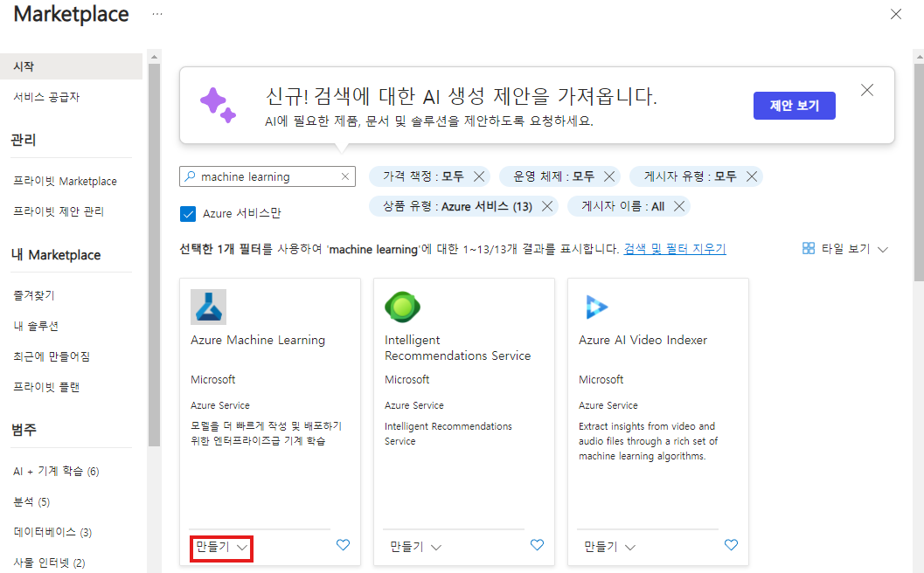Click the Azure AI Video Indexer icon
Screen dimensions: 924x573
click(x=596, y=307)
